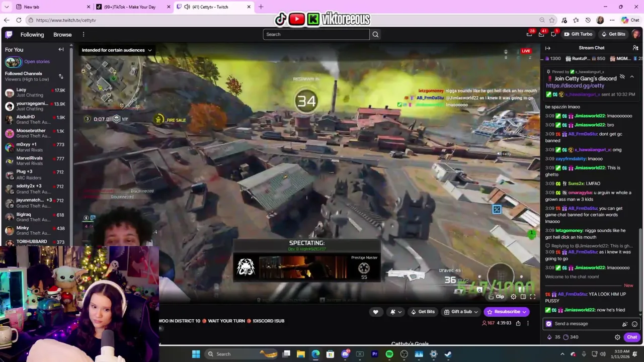This screenshot has width=644, height=362.
Task: Expand the Resubscribe dropdown arrow
Action: [524, 312]
